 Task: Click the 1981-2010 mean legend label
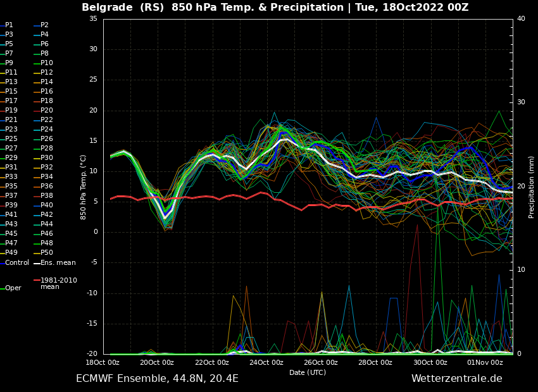(59, 283)
